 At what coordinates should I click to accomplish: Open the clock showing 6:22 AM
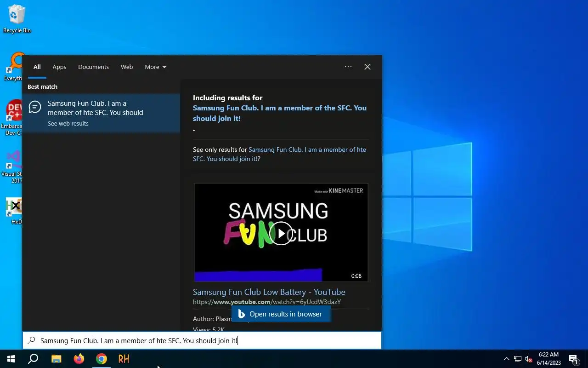pyautogui.click(x=549, y=359)
